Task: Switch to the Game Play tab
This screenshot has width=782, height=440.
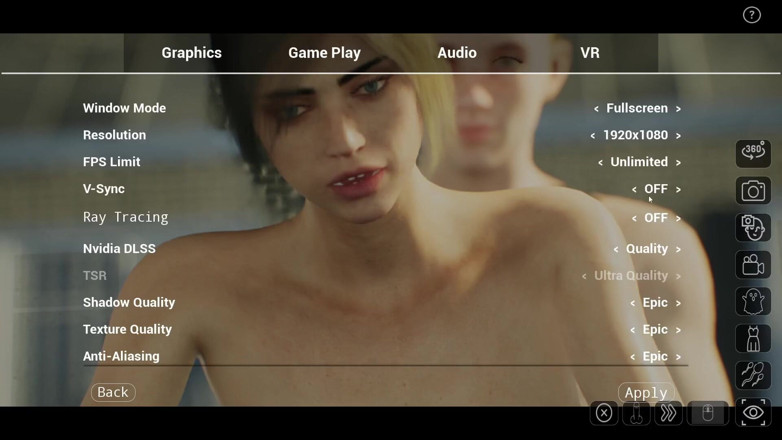Action: 324,53
